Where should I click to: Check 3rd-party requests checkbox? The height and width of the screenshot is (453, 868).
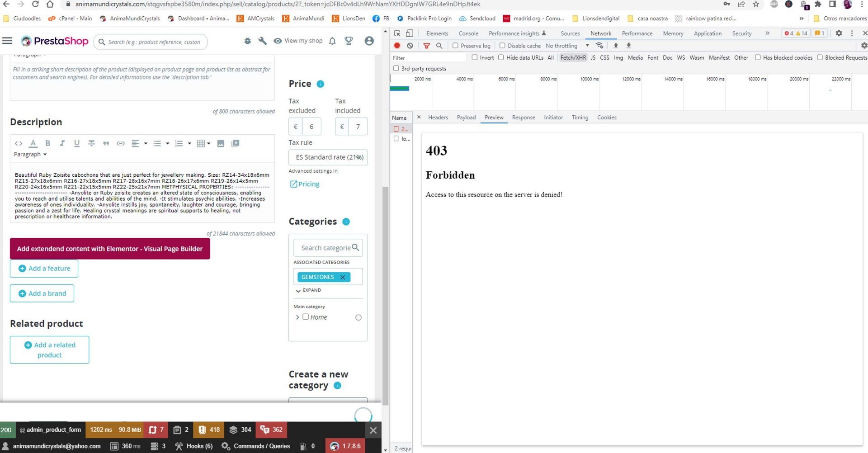396,68
